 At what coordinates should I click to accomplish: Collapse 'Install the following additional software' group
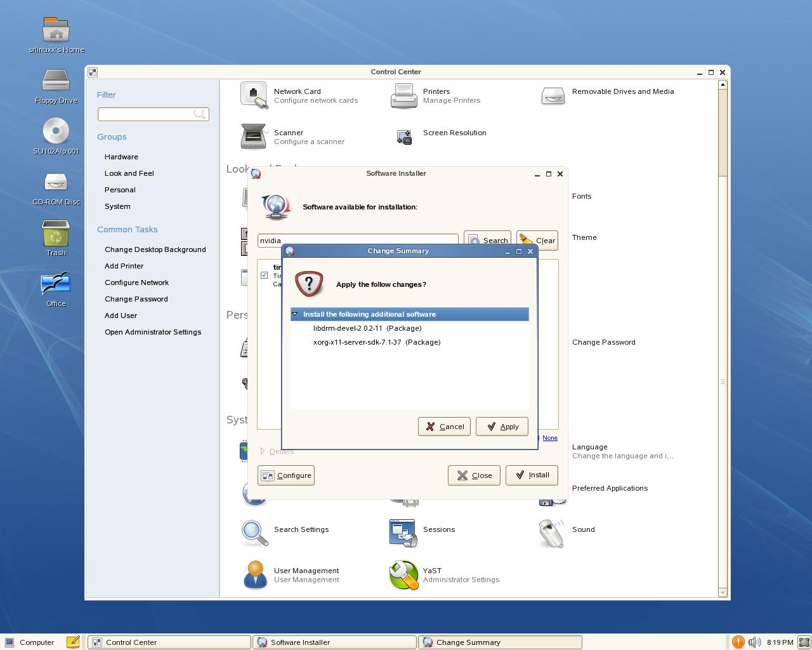point(294,314)
